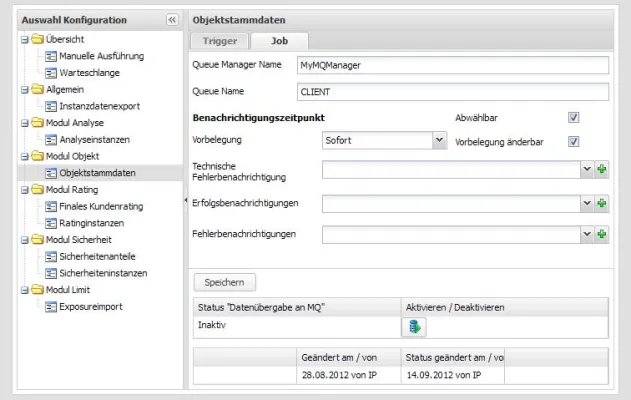
Task: Click the green plus icon beside Fehlerbenachrichtigungen
Action: click(x=602, y=234)
